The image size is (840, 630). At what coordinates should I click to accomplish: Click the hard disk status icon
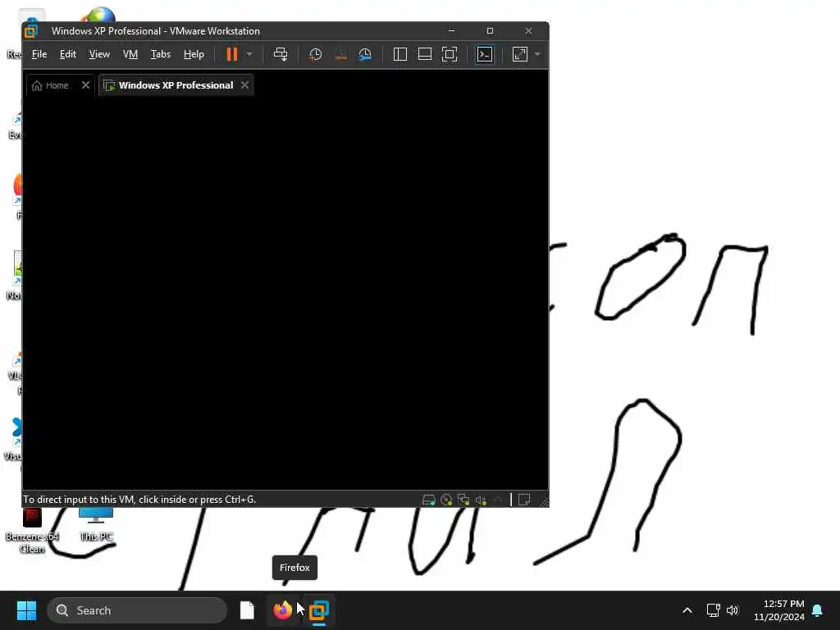[428, 500]
